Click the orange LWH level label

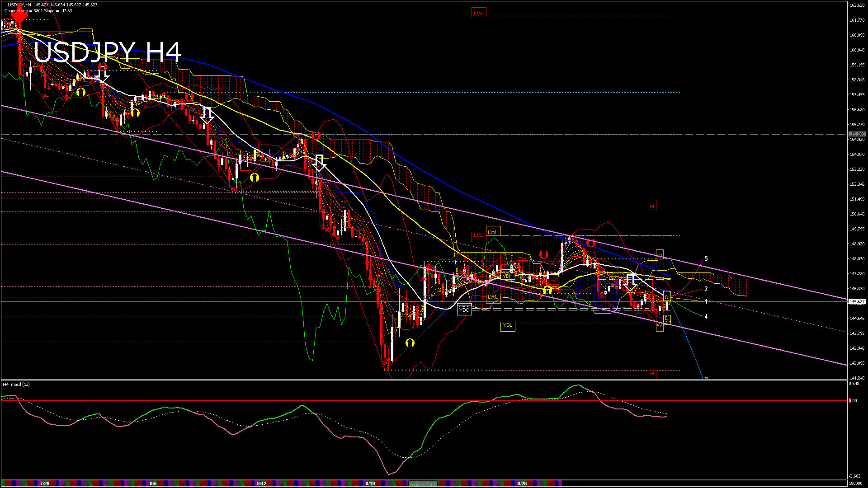(x=493, y=232)
